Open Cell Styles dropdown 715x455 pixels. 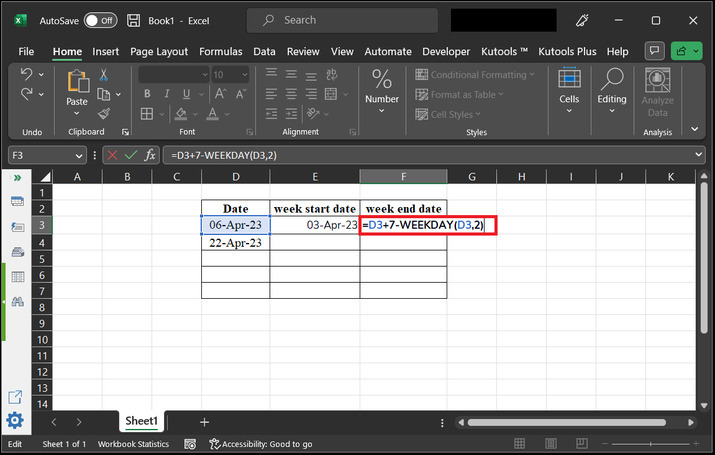(448, 114)
